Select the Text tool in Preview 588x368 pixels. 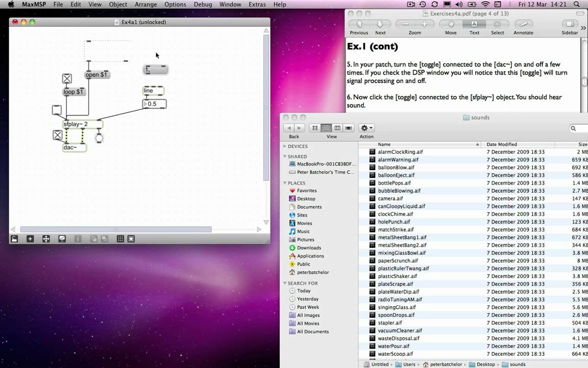coord(474,24)
